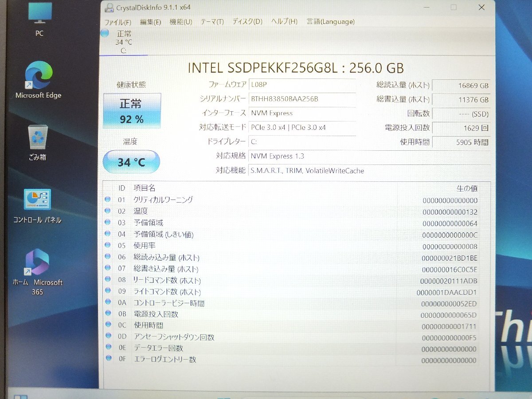The width and height of the screenshot is (532, 399).
Task: Click status dot for 総読み込み量 (ホスト) row
Action: point(107,257)
